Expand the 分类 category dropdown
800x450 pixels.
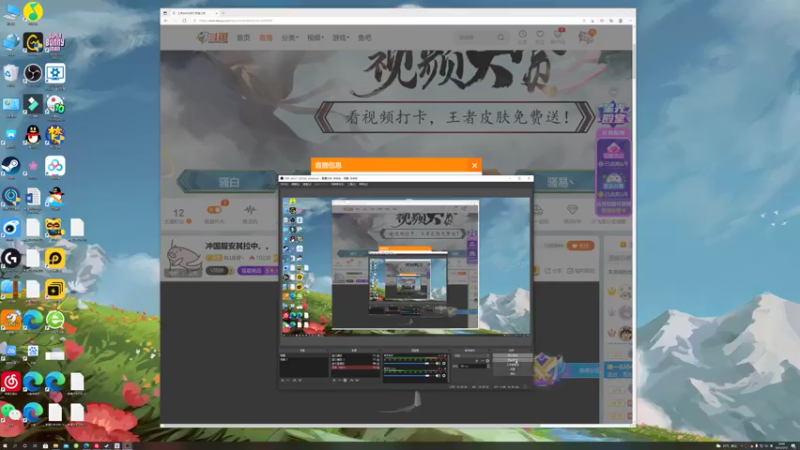pos(290,38)
